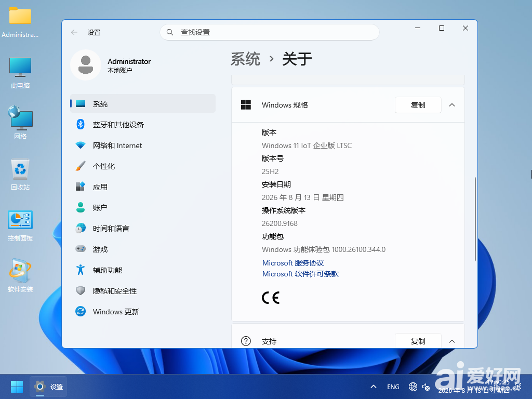Click the Time and language icon
532x399 pixels.
click(x=81, y=229)
